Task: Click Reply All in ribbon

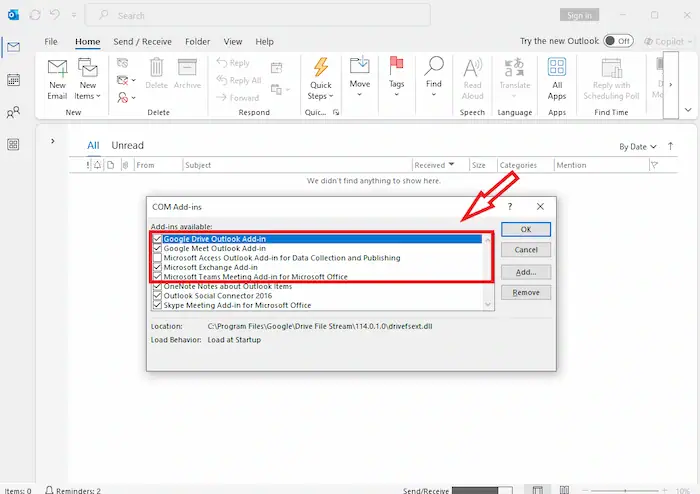Action: click(x=239, y=80)
